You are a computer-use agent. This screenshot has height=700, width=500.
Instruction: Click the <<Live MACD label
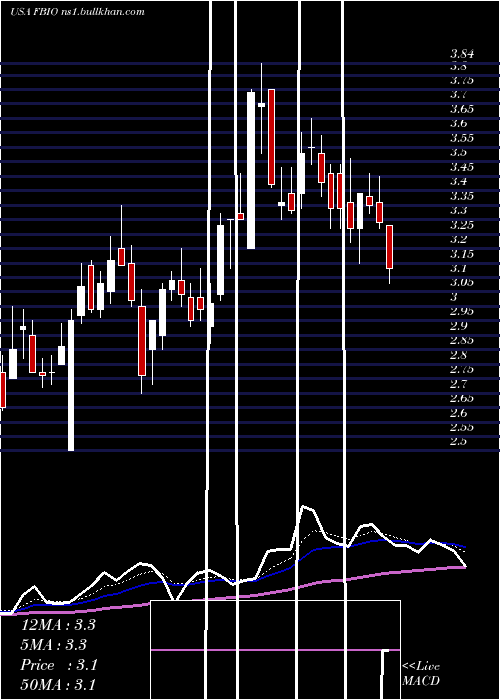[x=421, y=673]
